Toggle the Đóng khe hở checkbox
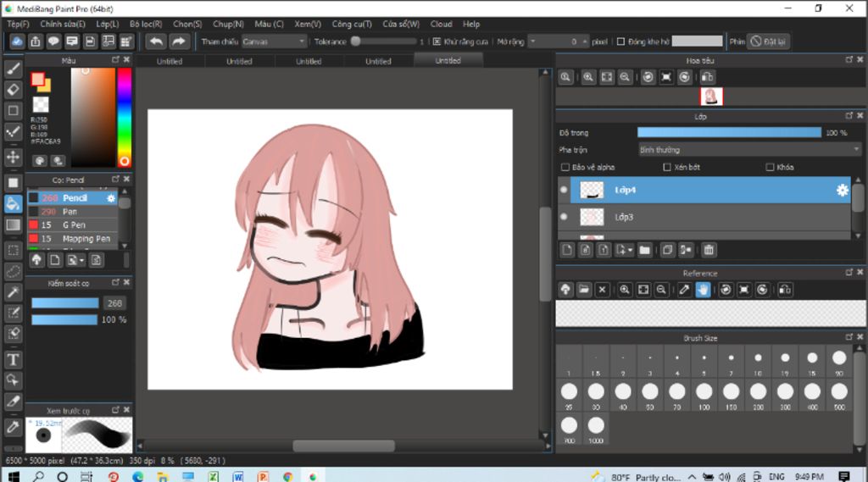 click(x=620, y=42)
